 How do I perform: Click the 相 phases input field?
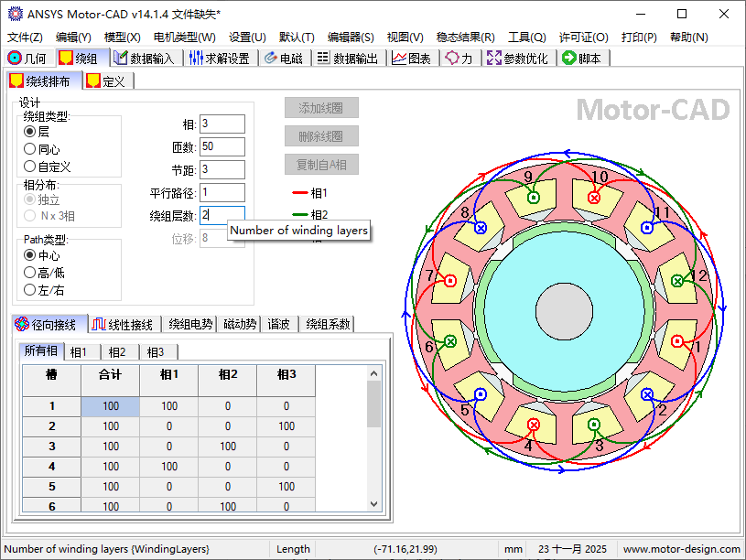222,124
